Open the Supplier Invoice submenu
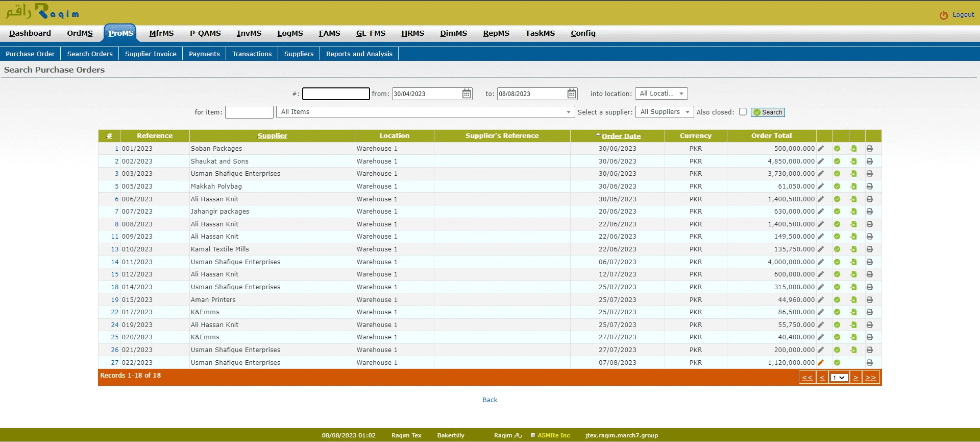The width and height of the screenshot is (980, 442). click(x=151, y=54)
